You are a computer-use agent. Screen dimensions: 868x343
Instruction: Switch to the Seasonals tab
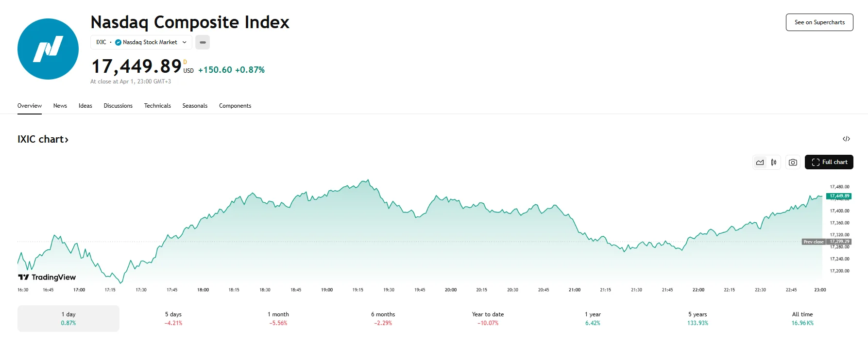tap(195, 105)
